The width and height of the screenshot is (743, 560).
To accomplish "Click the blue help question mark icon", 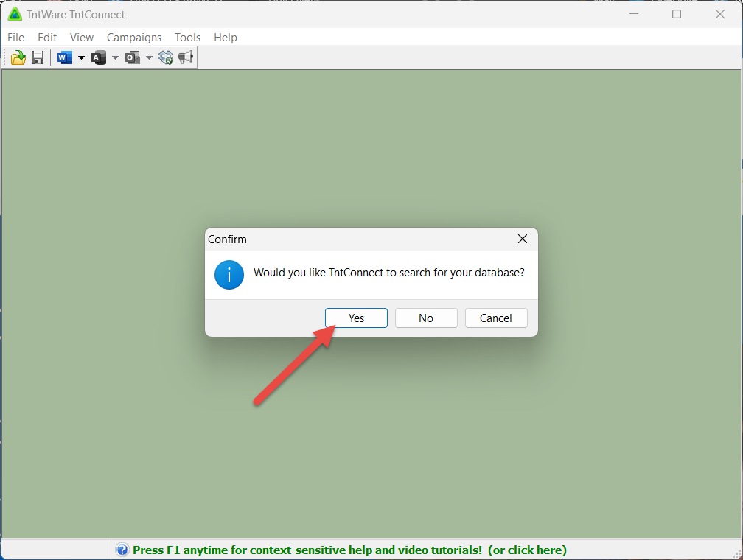I will click(122, 550).
